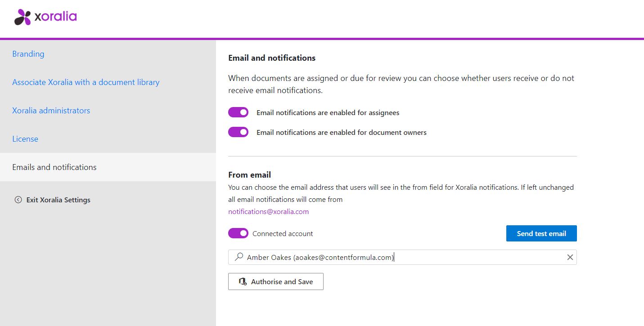Click Authorise and Save button
Image resolution: width=644 pixels, height=326 pixels.
click(276, 281)
